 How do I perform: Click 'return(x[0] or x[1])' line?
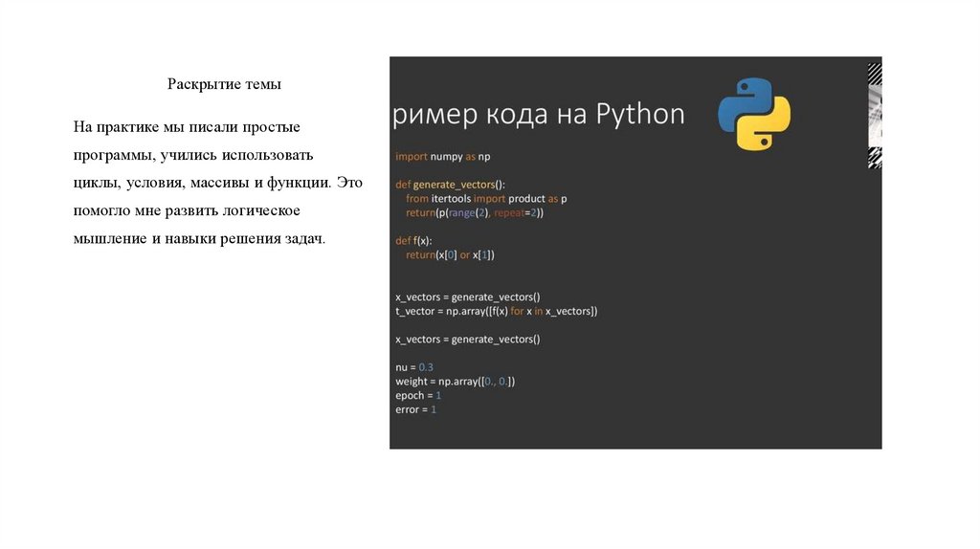pyautogui.click(x=450, y=254)
